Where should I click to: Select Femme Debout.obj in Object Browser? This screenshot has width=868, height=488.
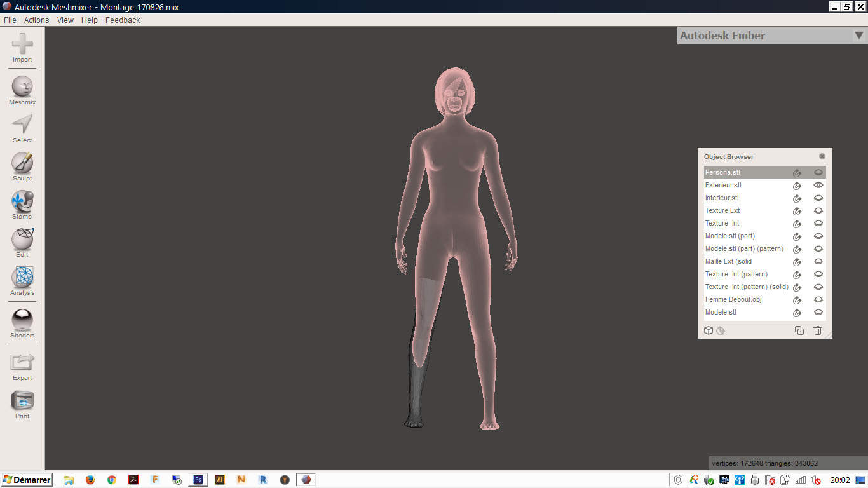(765, 299)
